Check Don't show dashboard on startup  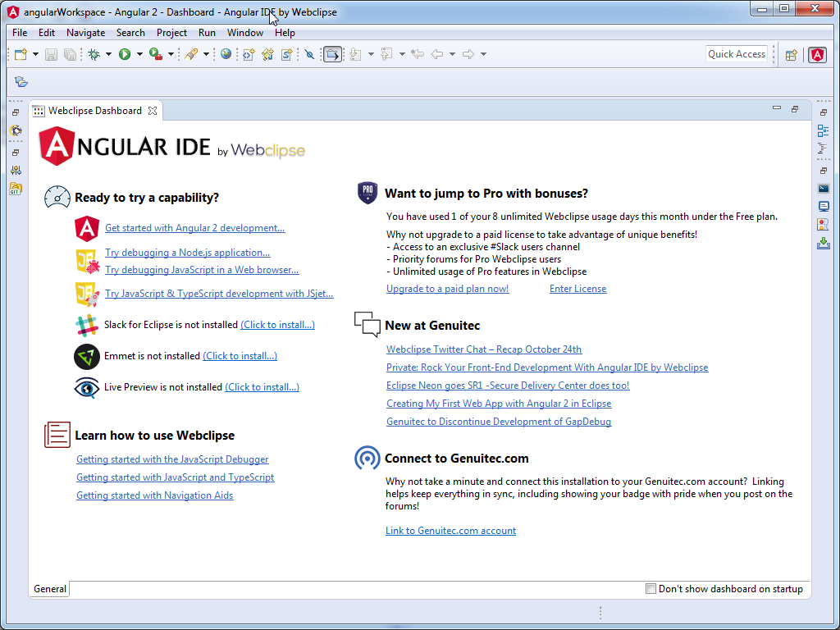click(x=651, y=589)
